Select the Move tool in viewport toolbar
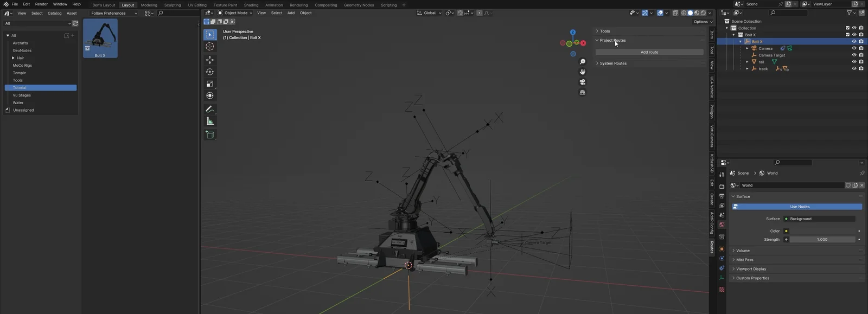 pyautogui.click(x=210, y=60)
